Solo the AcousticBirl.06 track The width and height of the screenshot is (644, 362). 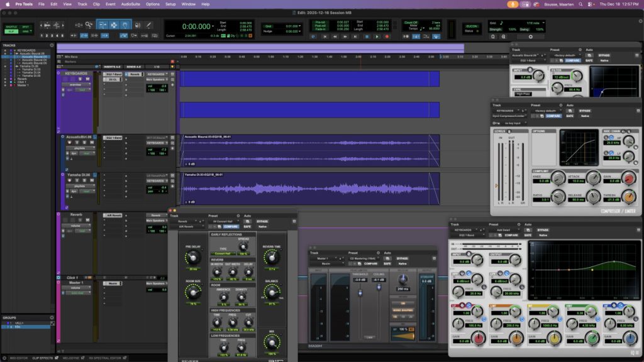pyautogui.click(x=84, y=143)
